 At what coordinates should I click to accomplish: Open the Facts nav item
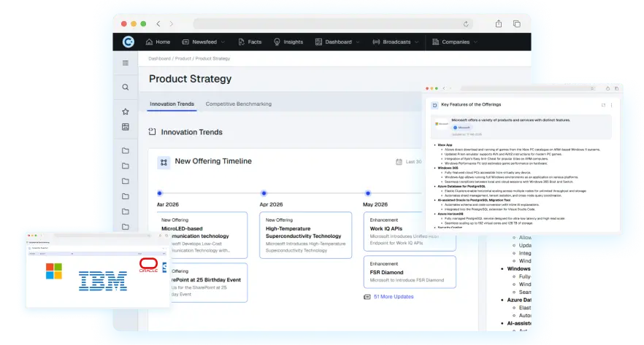(x=250, y=42)
